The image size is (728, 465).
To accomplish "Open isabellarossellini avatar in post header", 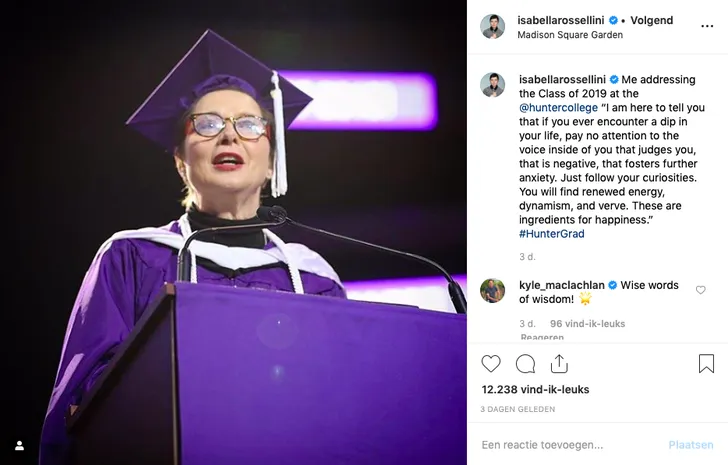I will coord(492,27).
